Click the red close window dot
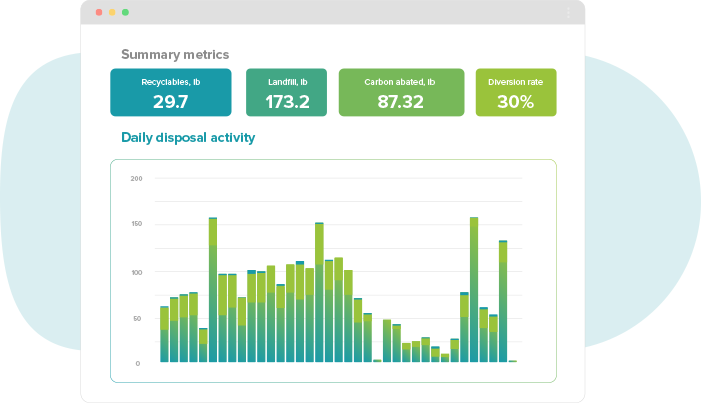Image resolution: width=701 pixels, height=403 pixels. click(98, 13)
